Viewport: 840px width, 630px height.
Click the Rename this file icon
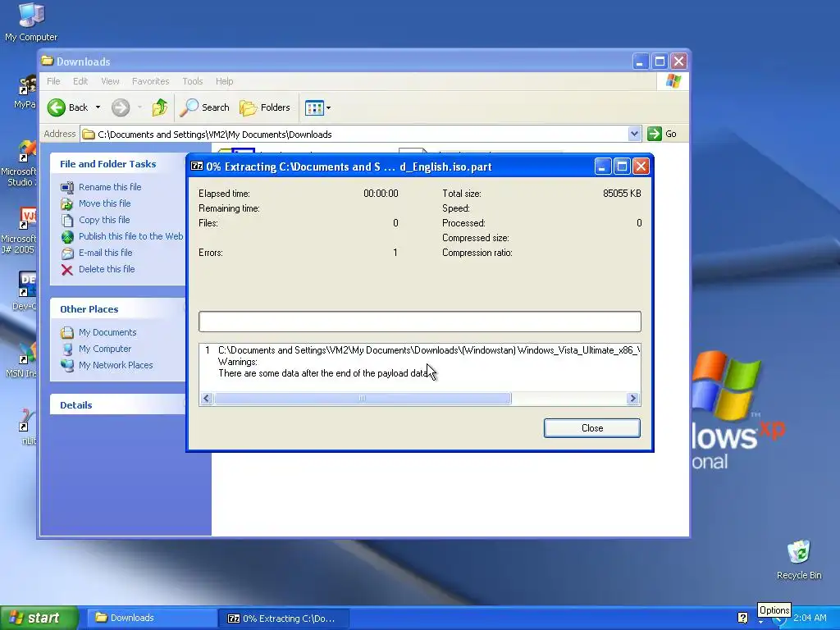pyautogui.click(x=67, y=188)
